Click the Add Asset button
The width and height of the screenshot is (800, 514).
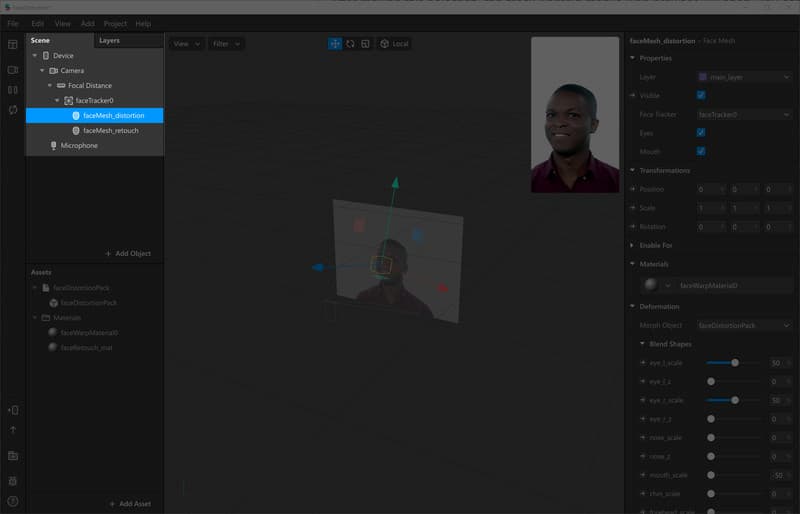pos(131,504)
